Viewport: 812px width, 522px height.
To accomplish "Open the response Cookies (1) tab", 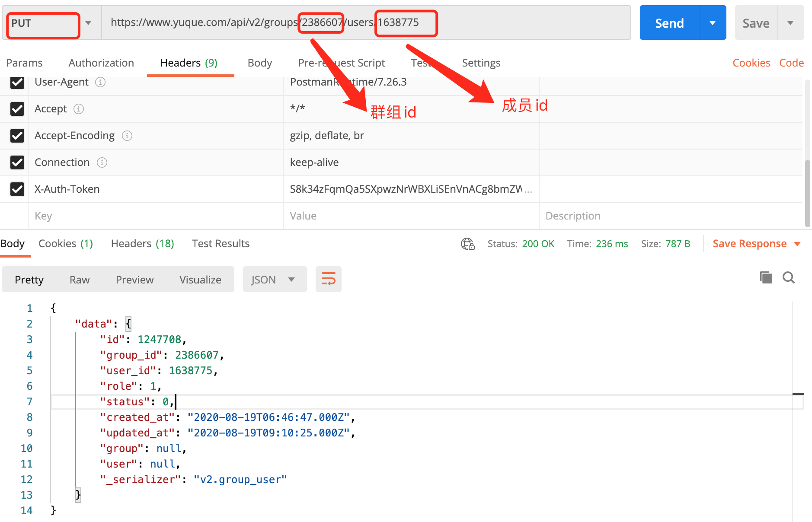I will click(x=66, y=244).
